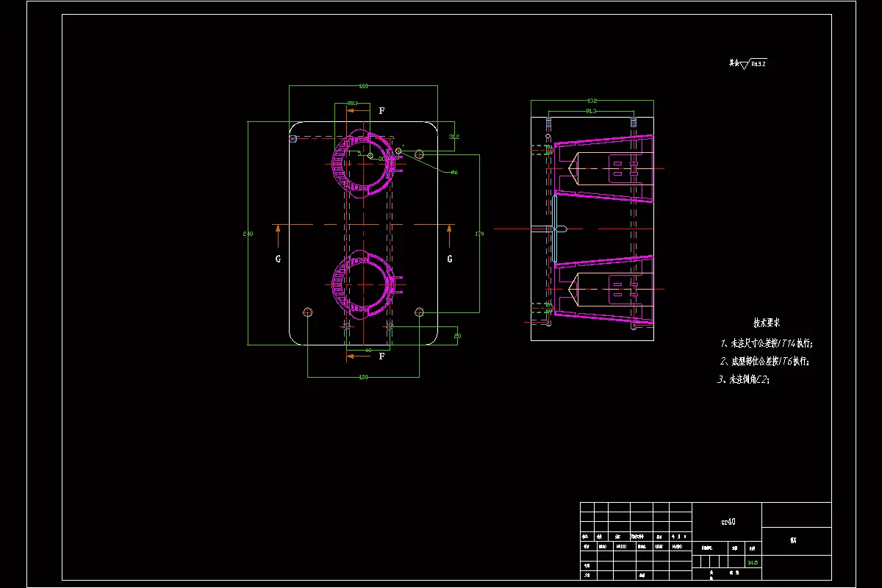Click the '160' width dimension text
882x588 pixels.
pyautogui.click(x=363, y=87)
